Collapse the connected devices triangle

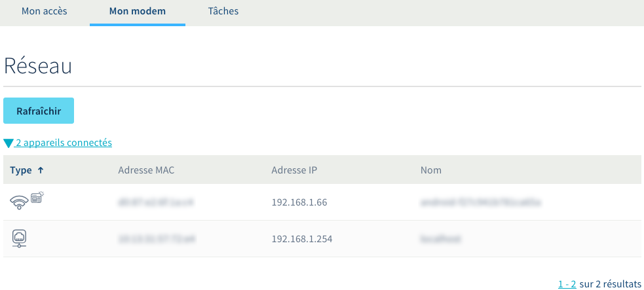point(9,143)
